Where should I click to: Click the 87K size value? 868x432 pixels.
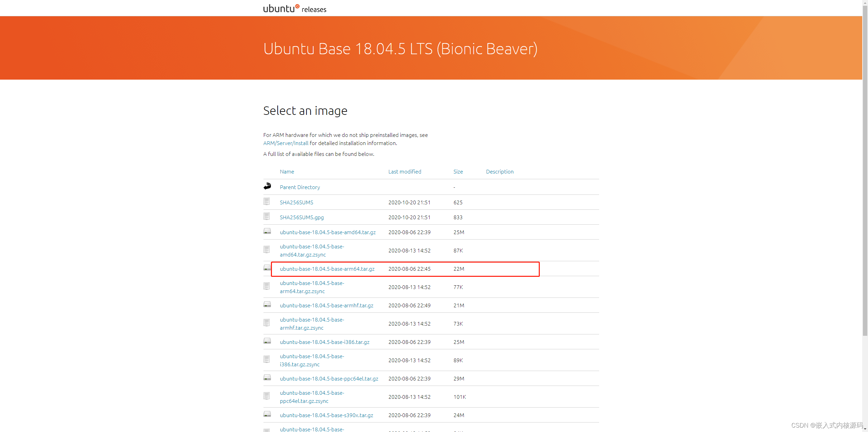pyautogui.click(x=458, y=250)
